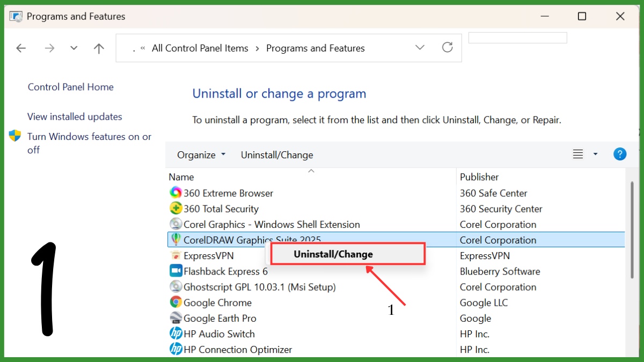This screenshot has height=362, width=644.
Task: Select Corel Graphics - Windows Shell Extension
Action: point(272,224)
